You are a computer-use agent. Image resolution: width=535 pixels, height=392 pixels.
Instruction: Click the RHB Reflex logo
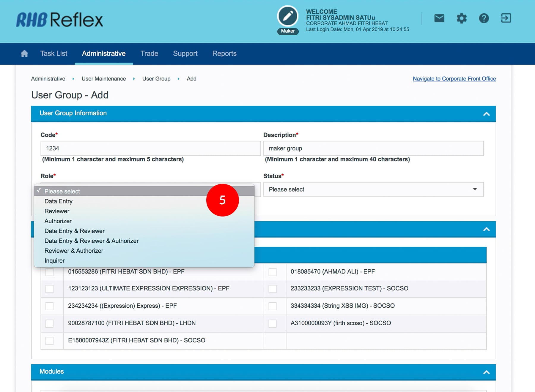click(59, 20)
